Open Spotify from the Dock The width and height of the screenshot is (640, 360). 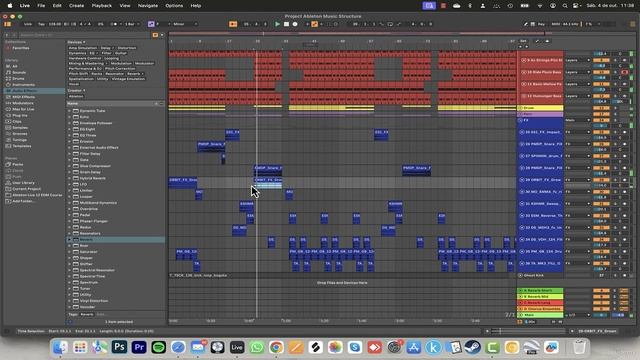(158, 347)
